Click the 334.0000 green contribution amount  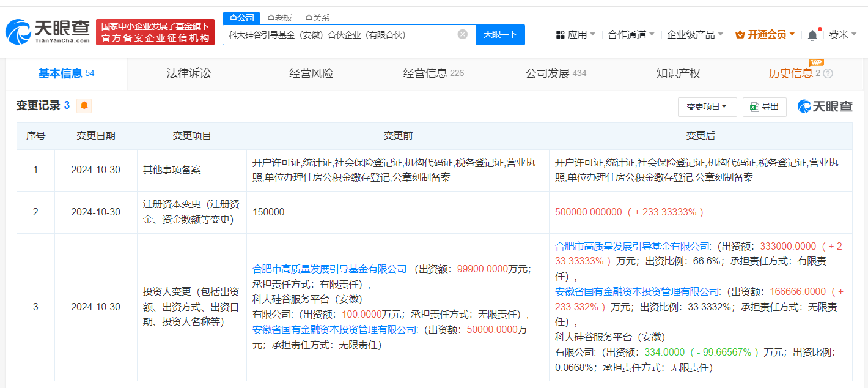(x=664, y=353)
